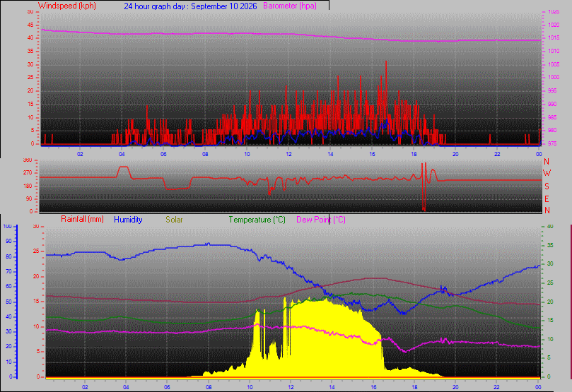Click the 1005 barometer axis value
The image size is (572, 392).
coord(554,64)
